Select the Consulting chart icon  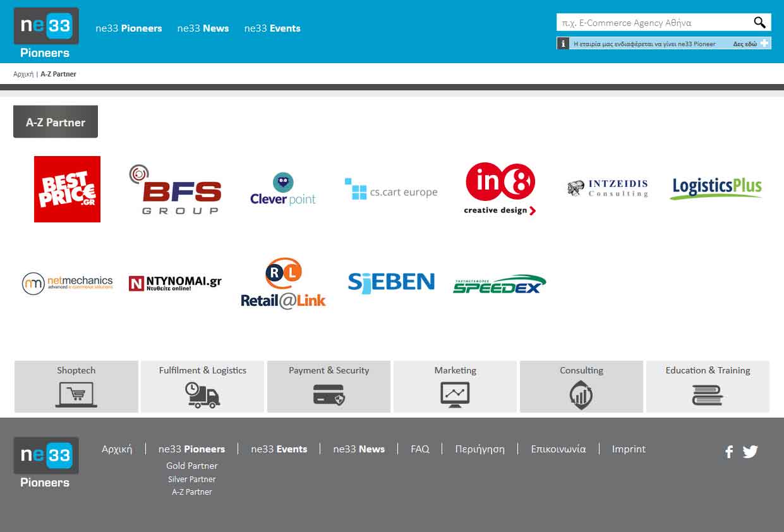(x=581, y=395)
